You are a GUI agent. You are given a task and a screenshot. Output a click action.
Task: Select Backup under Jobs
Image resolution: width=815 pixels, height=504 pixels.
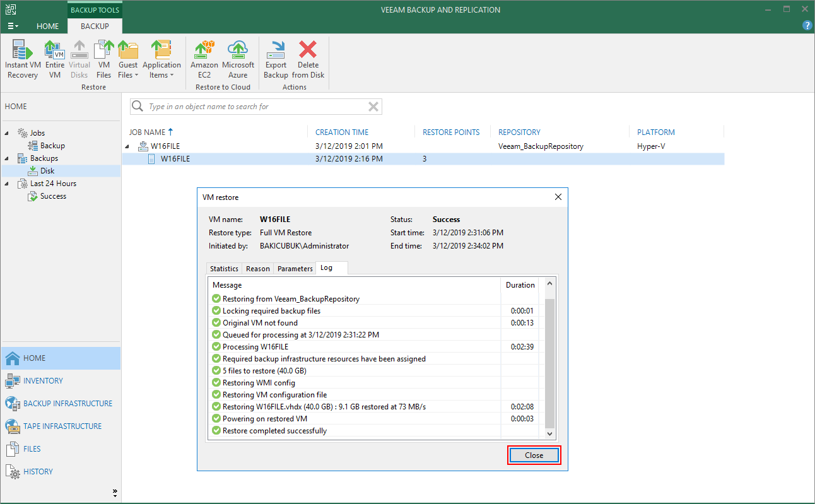pyautogui.click(x=52, y=146)
